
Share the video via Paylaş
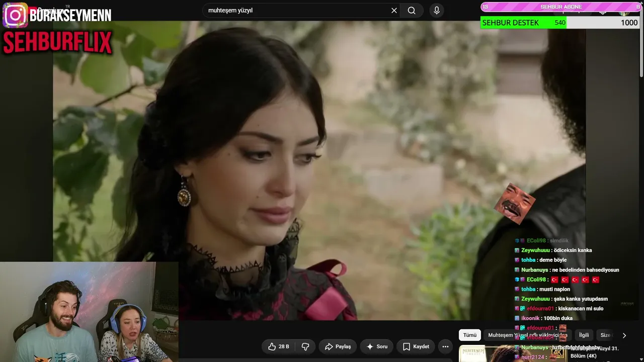pyautogui.click(x=338, y=346)
